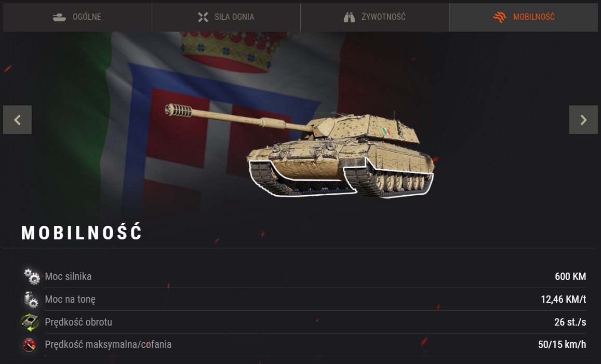Open the OGÓLNE tab
Viewport: 601px width, 364px height.
[77, 17]
